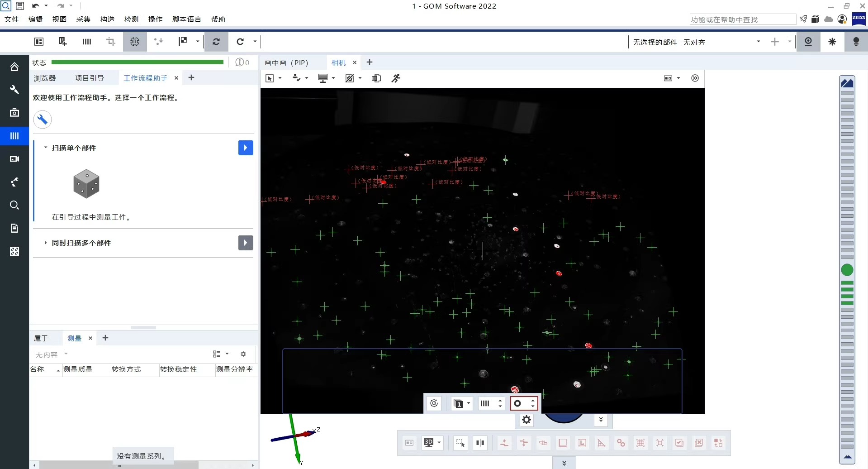
Task: Click the info counter icon beside status bar
Action: [242, 62]
